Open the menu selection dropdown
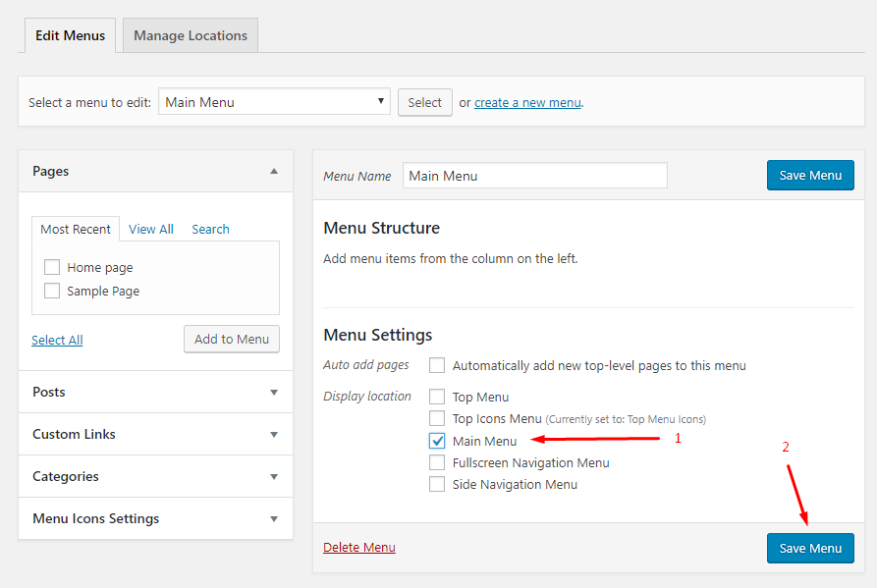Screen dimensions: 877x588 (274, 102)
